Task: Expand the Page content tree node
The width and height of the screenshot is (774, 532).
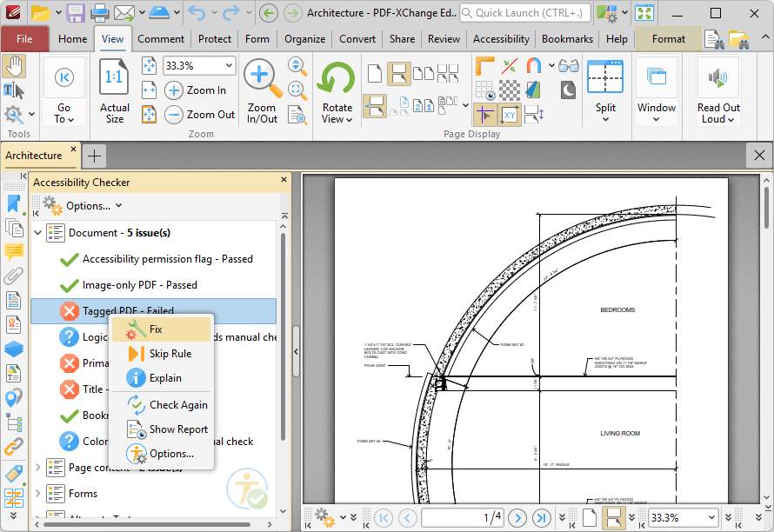Action: [x=38, y=468]
